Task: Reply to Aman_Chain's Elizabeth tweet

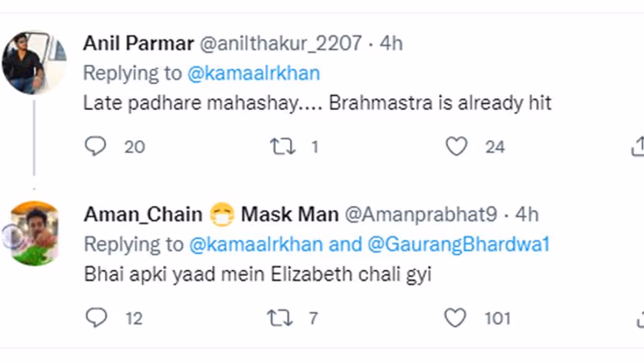Action: pyautogui.click(x=96, y=318)
